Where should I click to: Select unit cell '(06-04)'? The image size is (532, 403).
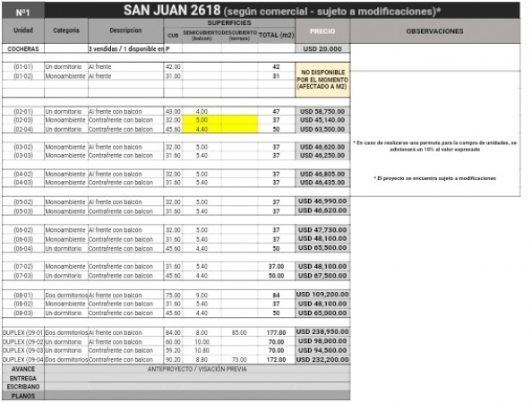23,248
